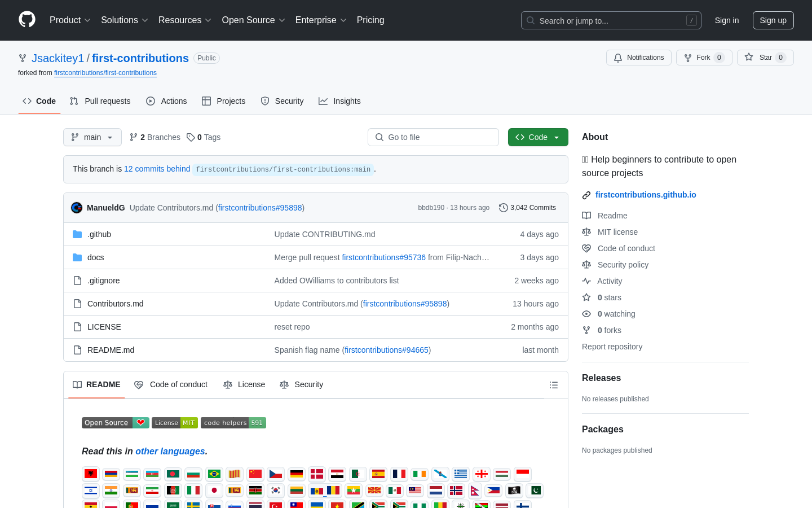This screenshot has height=508, width=812.
Task: Open 0 Tags list
Action: click(x=204, y=137)
